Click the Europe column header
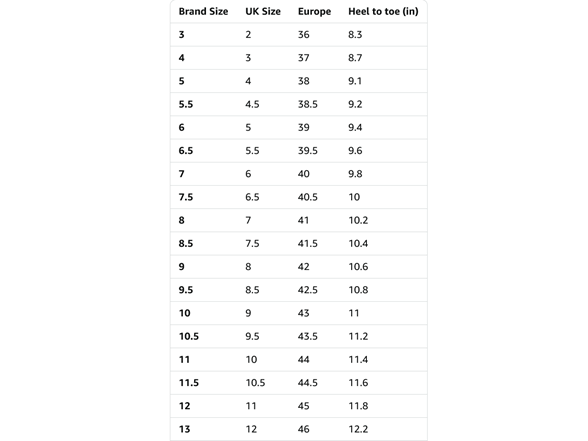 point(314,12)
